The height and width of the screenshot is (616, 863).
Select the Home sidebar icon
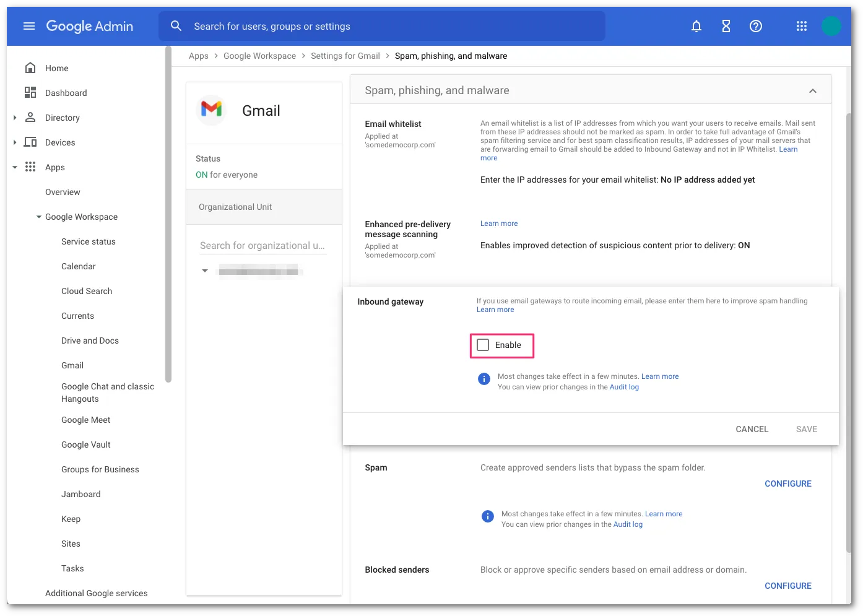tap(30, 67)
